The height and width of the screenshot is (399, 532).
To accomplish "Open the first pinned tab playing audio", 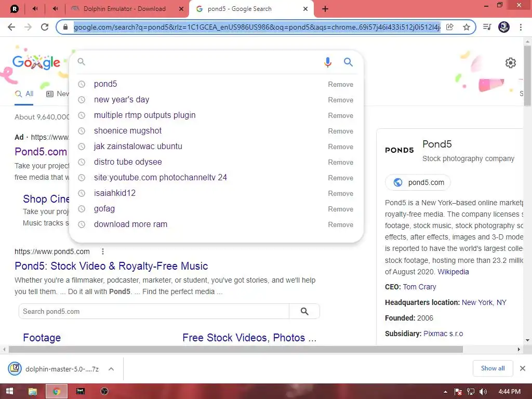I will 35,9.
